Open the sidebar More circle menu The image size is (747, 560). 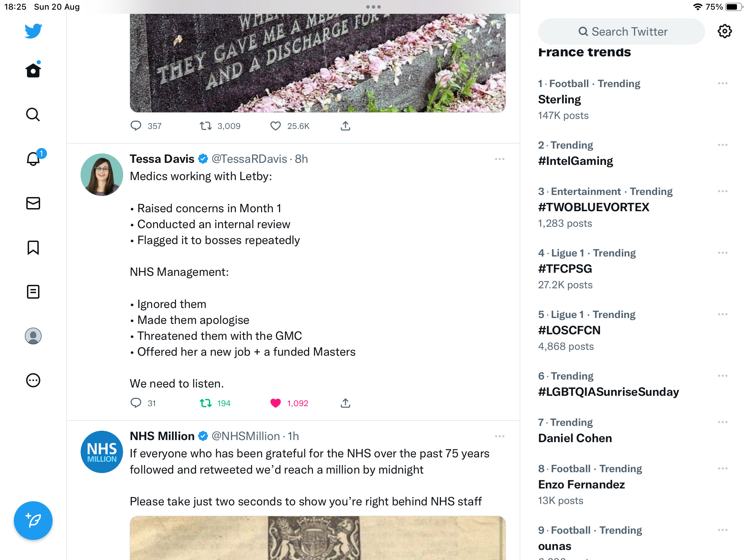pyautogui.click(x=33, y=380)
